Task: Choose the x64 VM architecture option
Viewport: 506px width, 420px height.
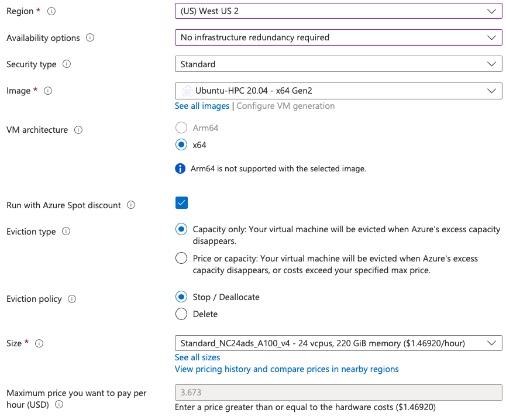Action: coord(181,144)
